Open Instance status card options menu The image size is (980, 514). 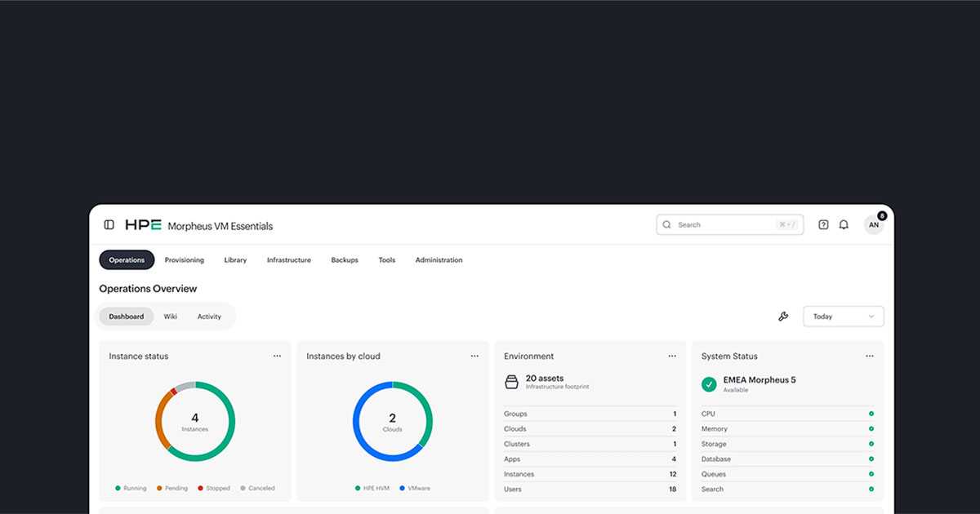coord(277,357)
